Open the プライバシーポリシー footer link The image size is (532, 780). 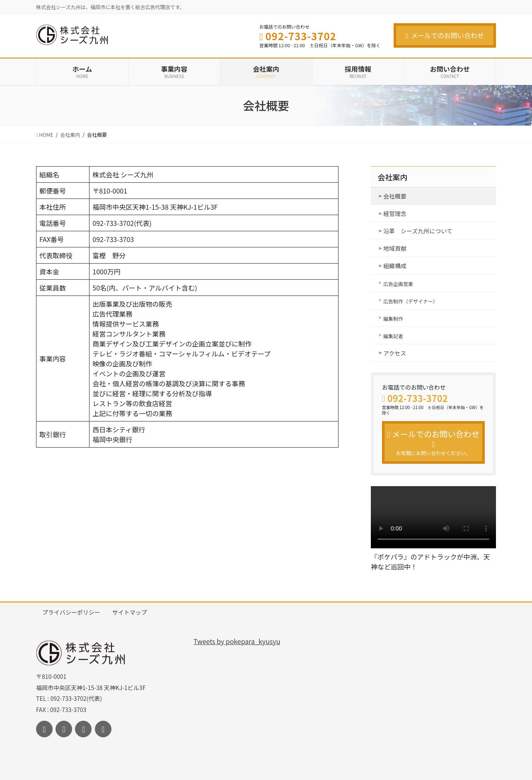coord(71,612)
